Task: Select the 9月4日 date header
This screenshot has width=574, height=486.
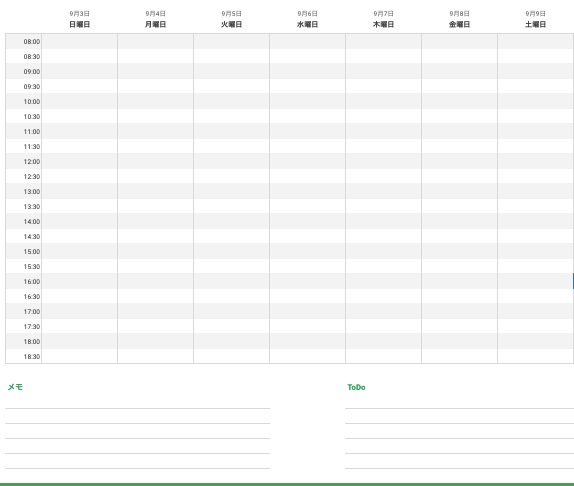Action: [x=156, y=14]
